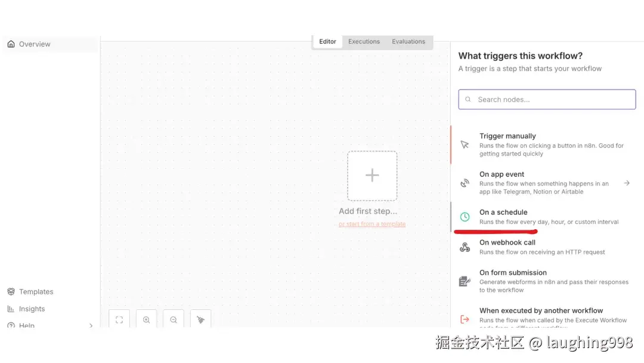
Task: Click the cursor icon for Trigger manually
Action: click(x=465, y=144)
